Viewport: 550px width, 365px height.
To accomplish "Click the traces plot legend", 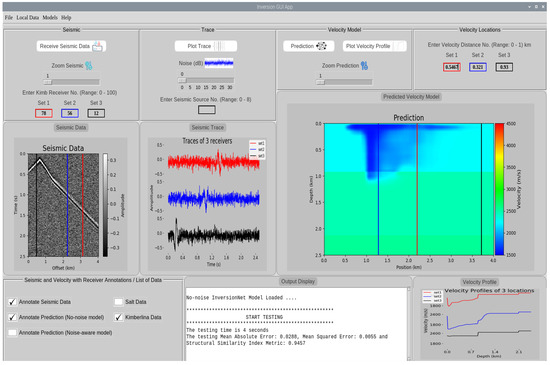I will [x=257, y=149].
